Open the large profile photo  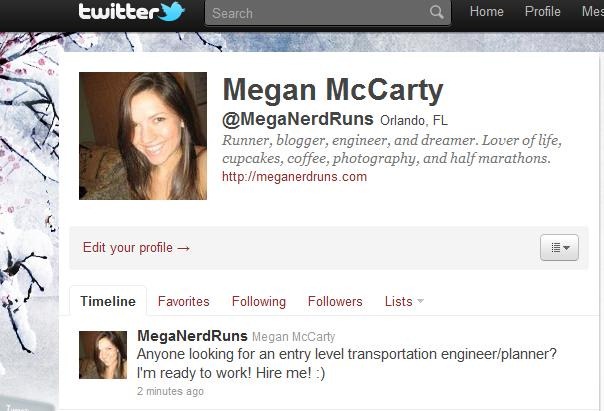(143, 136)
